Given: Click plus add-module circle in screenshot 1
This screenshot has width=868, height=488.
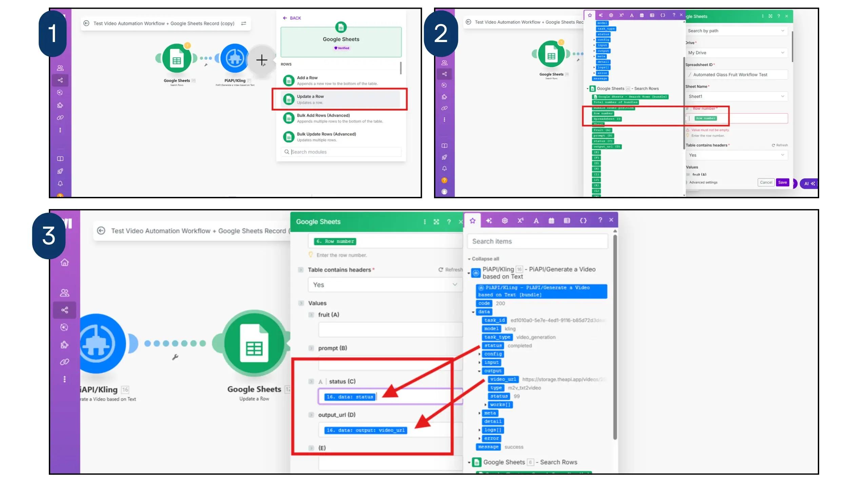Looking at the screenshot, I should pyautogui.click(x=261, y=60).
